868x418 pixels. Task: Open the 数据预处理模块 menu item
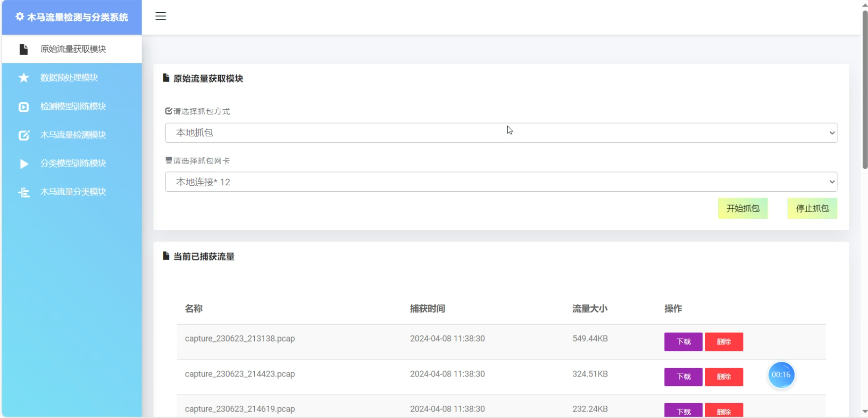69,78
